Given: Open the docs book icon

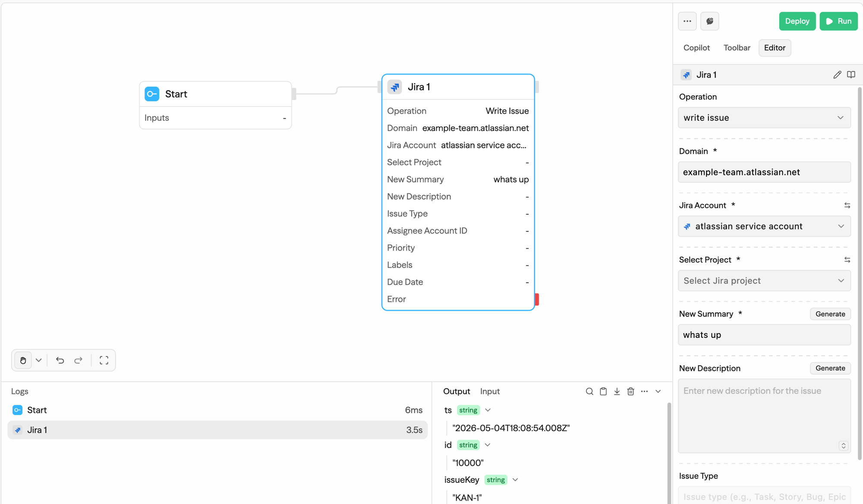Looking at the screenshot, I should point(851,75).
